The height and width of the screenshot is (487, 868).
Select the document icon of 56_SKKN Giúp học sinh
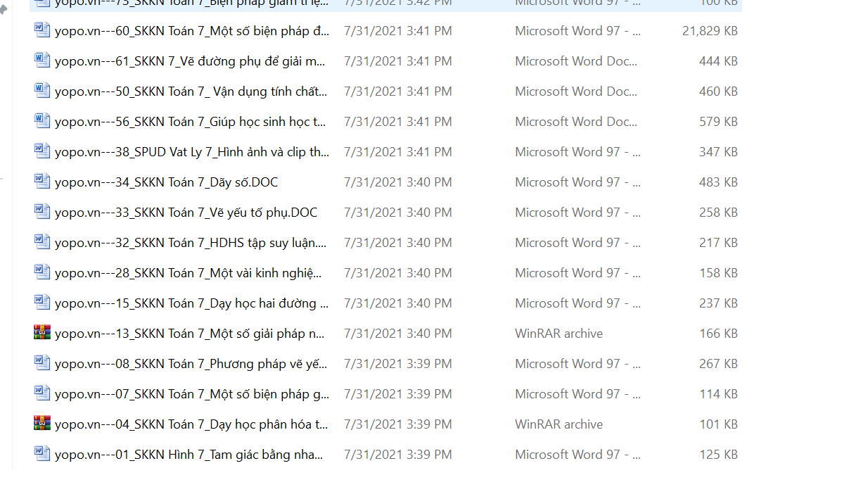point(42,121)
